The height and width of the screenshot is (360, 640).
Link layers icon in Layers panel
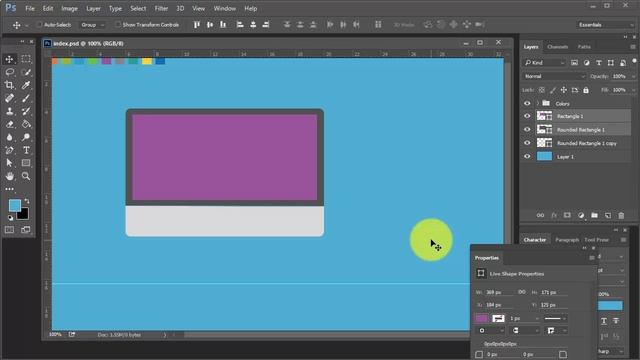(x=540, y=215)
